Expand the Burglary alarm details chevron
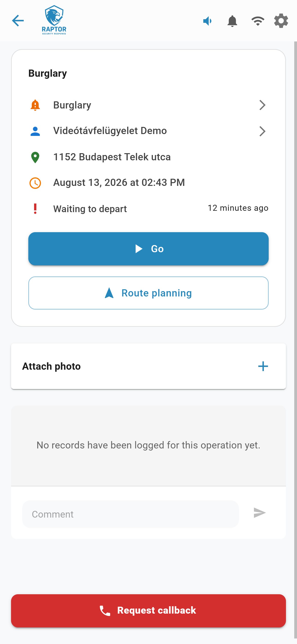 click(262, 105)
